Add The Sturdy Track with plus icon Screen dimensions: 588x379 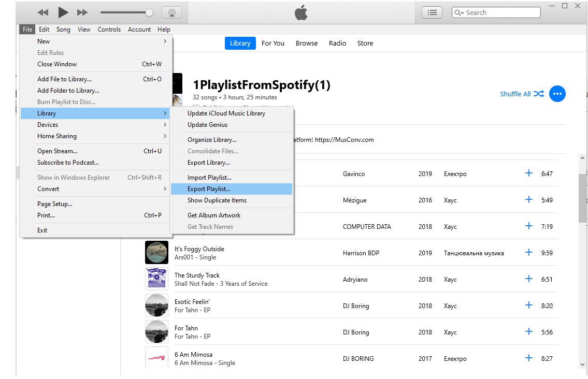tap(529, 279)
